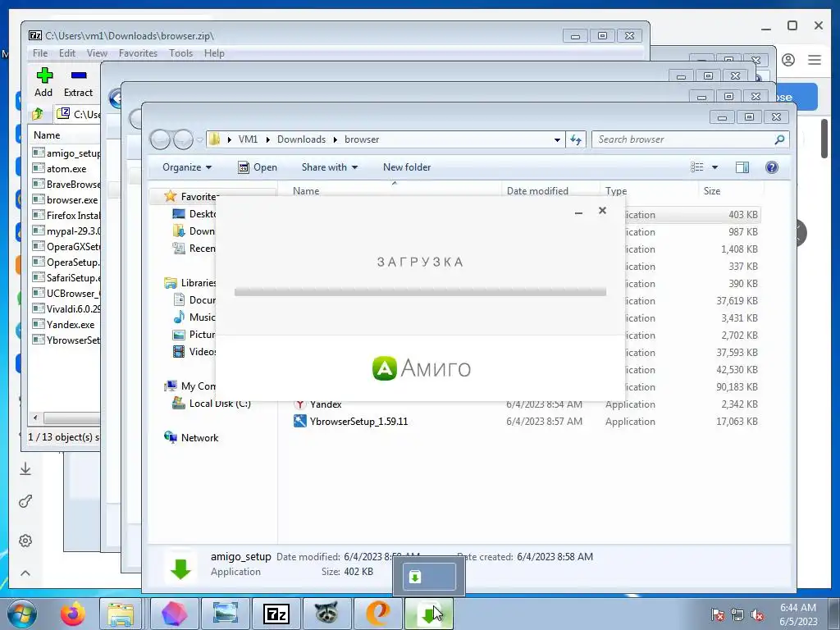The image size is (840, 630).
Task: Minimize the Amigo installer dialog
Action: 578,212
